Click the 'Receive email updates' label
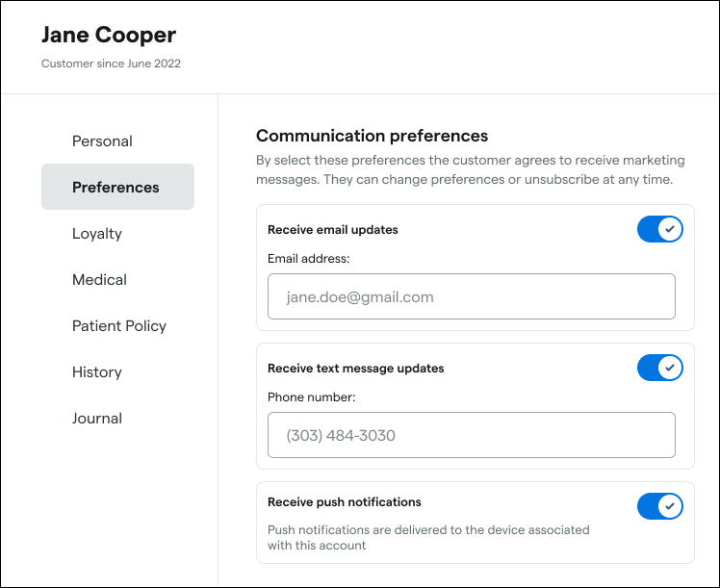 click(x=332, y=230)
